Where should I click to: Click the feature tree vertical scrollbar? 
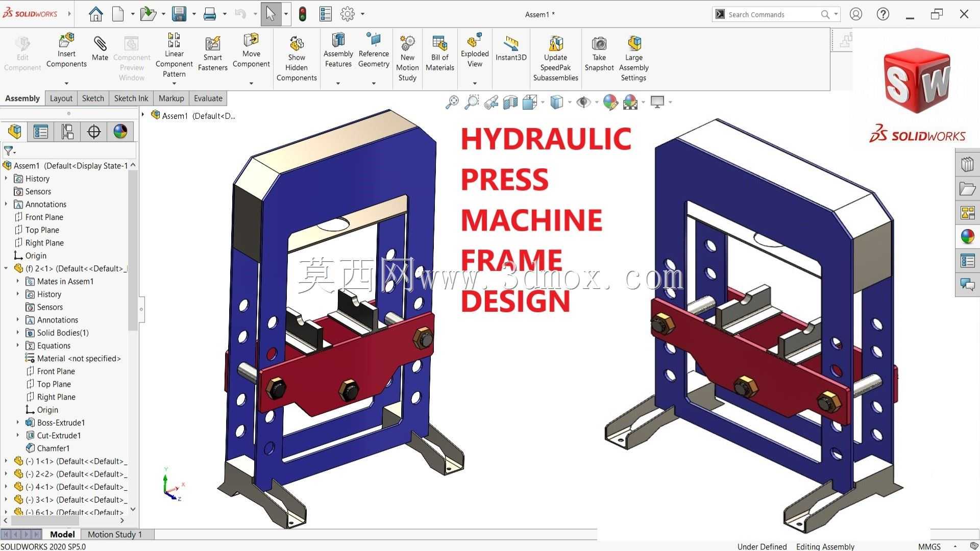[x=133, y=250]
